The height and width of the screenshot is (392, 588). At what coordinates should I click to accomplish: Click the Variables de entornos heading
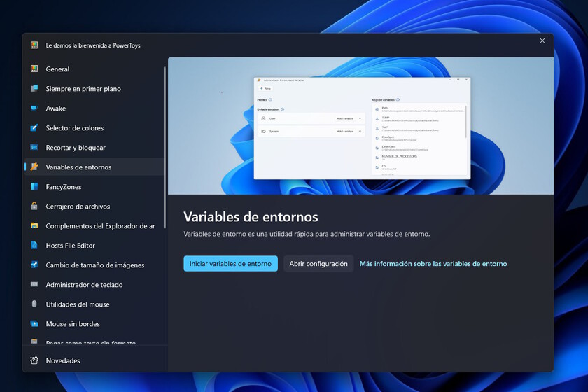[x=251, y=217]
